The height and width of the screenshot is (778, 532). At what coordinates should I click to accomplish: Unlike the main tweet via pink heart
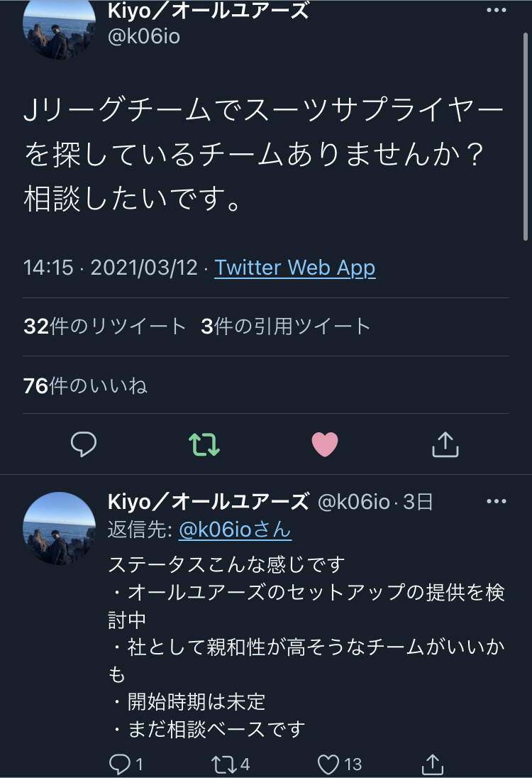pos(325,444)
